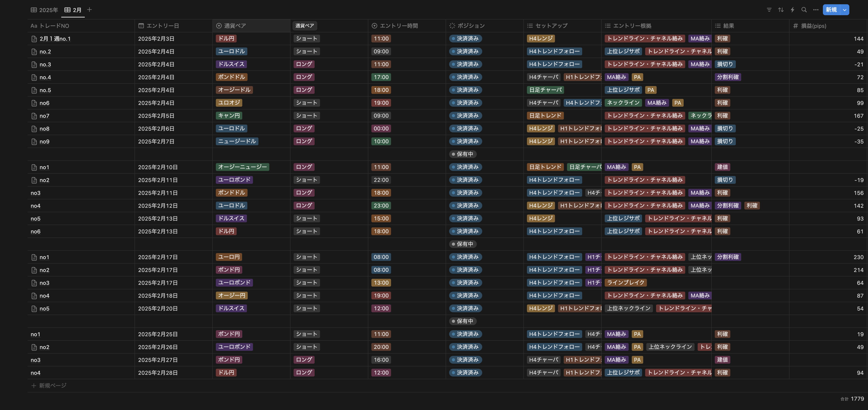
Task: Open the automations lightning bolt icon
Action: click(793, 10)
